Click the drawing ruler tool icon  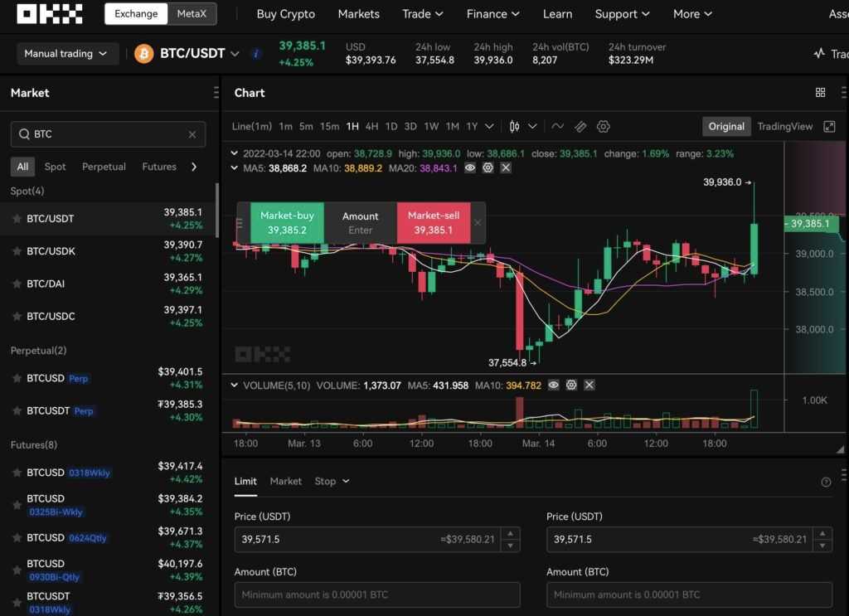[x=580, y=127]
